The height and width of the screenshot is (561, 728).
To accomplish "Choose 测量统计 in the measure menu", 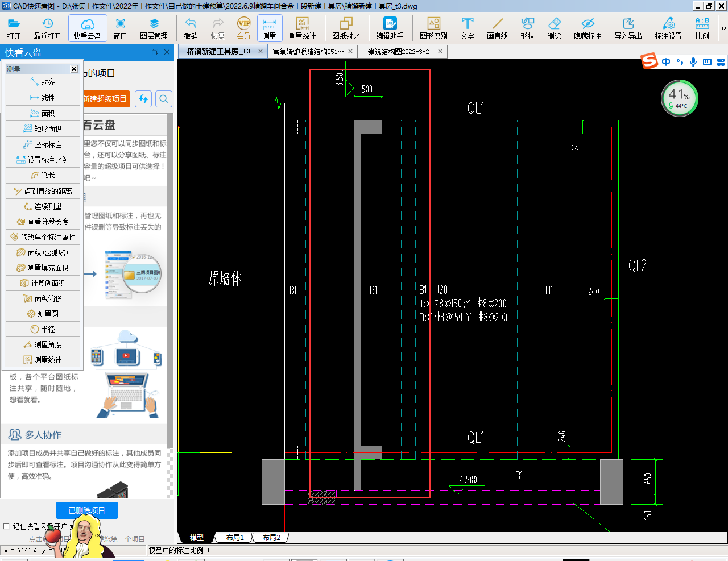I will pos(43,360).
